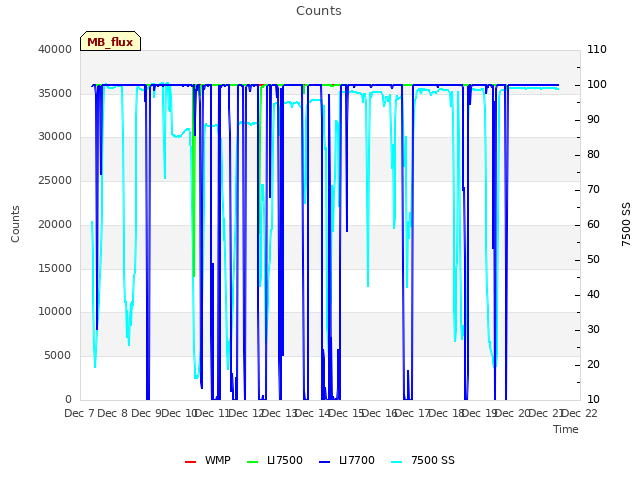Click the cyan 7500 SS legend swatch
The width and height of the screenshot is (640, 480).
(397, 462)
